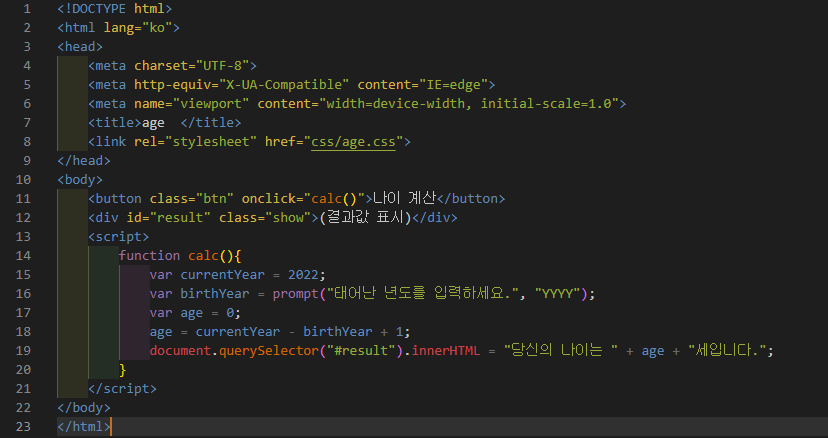Image resolution: width=828 pixels, height=438 pixels.
Task: Click the closing </script> tag
Action: (123, 389)
